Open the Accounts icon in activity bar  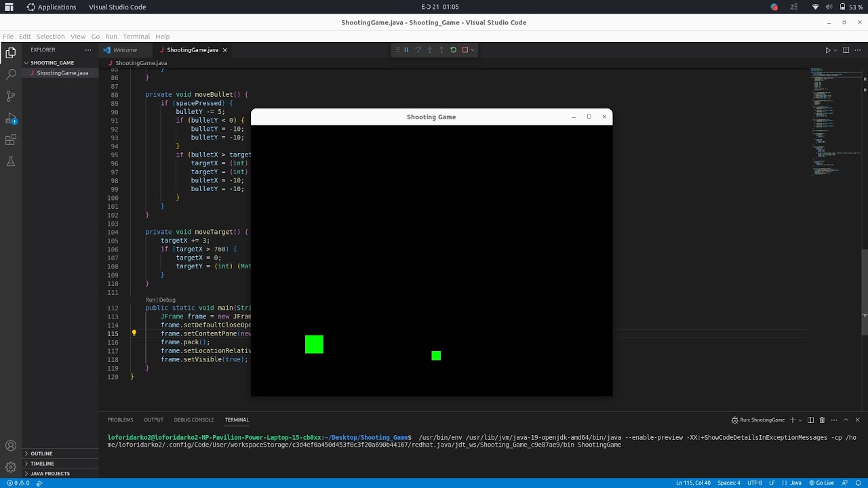pos(11,446)
